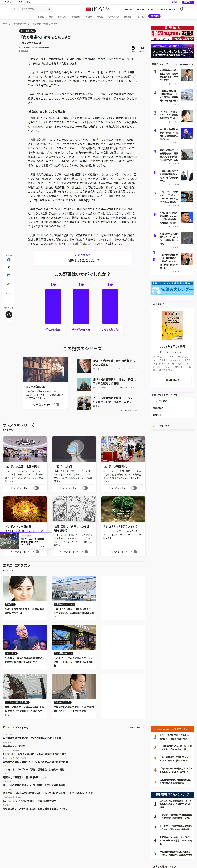Click the タブを編集 button
This screenshot has height=868, width=197.
155,16
